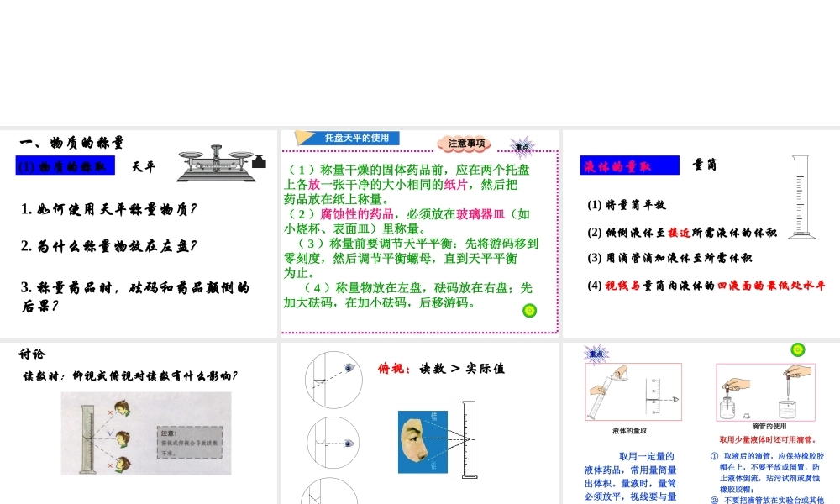This screenshot has width=840, height=504.
Task: Click the pink 注意事项 cloud badge
Action: (x=465, y=144)
